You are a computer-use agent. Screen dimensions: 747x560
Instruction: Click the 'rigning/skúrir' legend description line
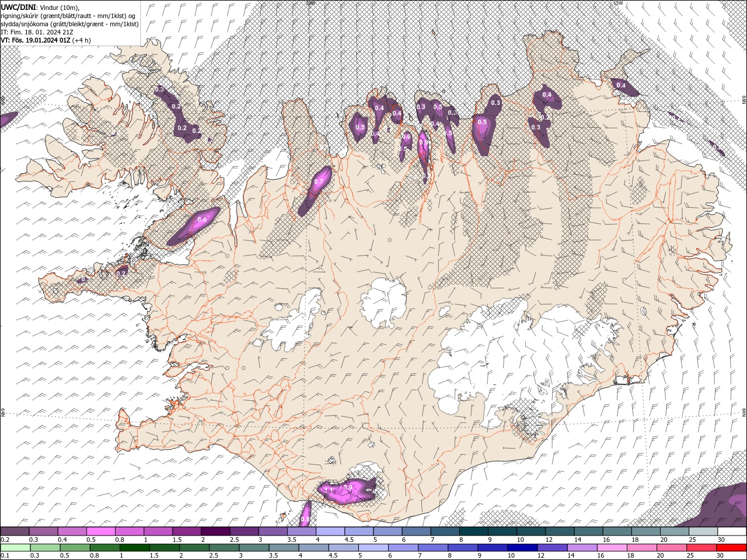[68, 15]
